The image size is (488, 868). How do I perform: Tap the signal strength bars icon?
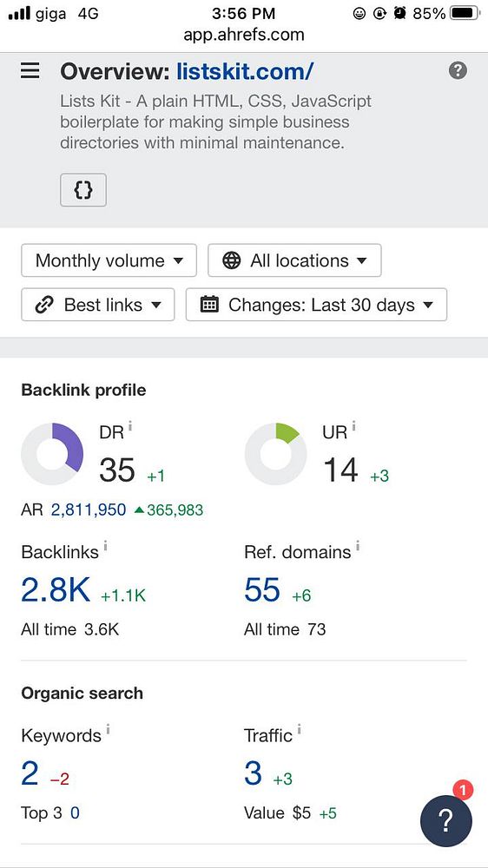pos(19,13)
